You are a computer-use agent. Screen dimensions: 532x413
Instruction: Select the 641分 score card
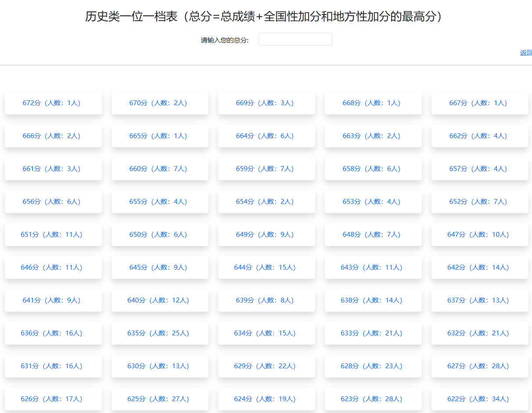(x=53, y=300)
